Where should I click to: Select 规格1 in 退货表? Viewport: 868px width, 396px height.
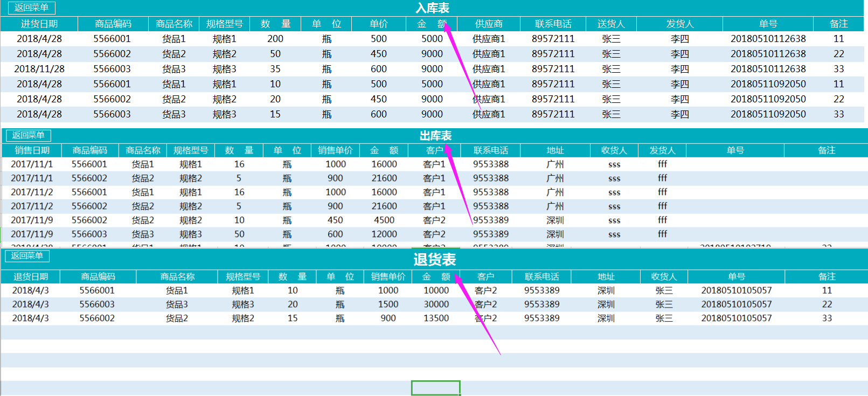(243, 290)
